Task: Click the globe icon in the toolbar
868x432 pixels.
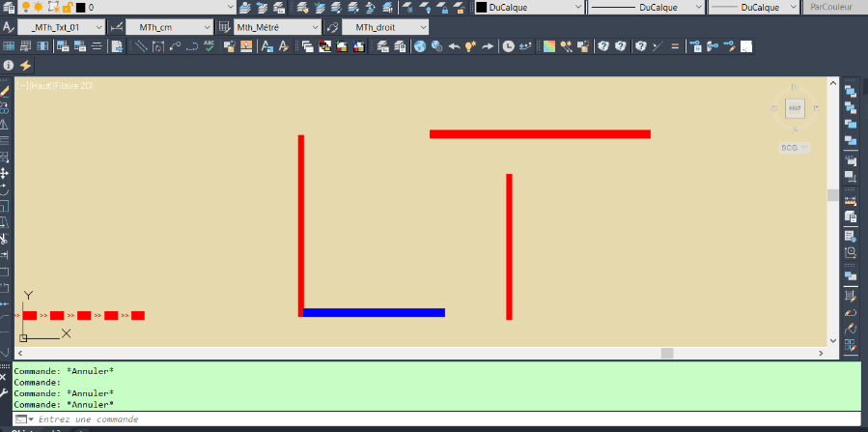Action: click(x=420, y=46)
